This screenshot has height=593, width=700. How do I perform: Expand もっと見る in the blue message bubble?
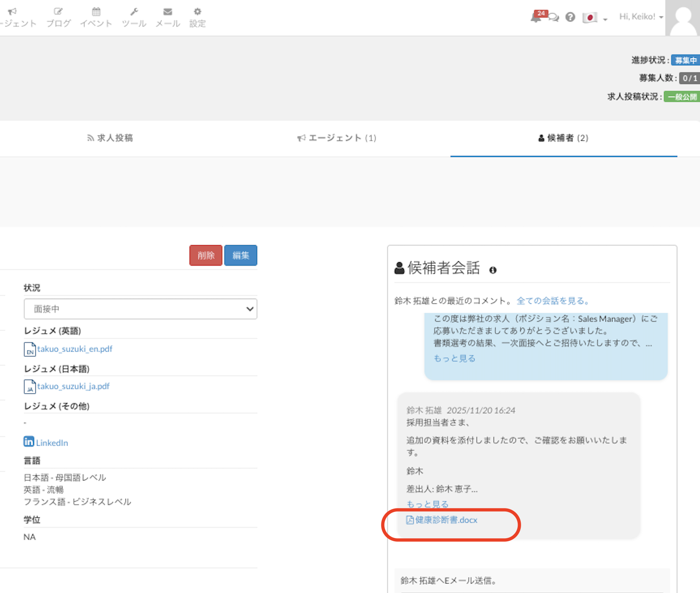click(x=454, y=358)
